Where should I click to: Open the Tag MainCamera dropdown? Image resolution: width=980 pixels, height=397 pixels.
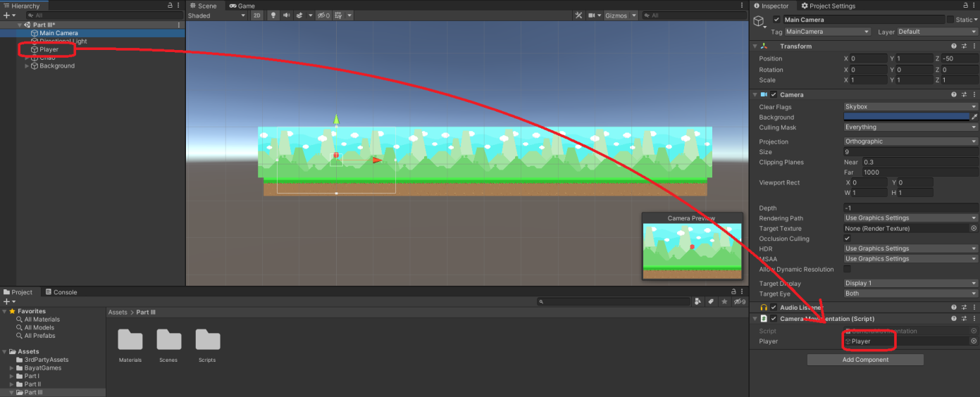[828, 32]
